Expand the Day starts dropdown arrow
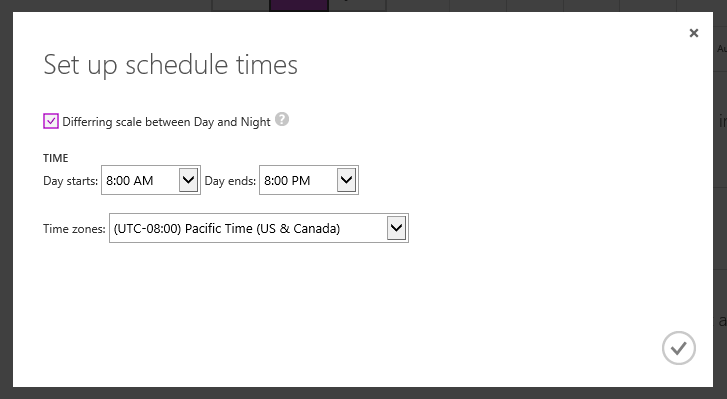 [x=188, y=180]
